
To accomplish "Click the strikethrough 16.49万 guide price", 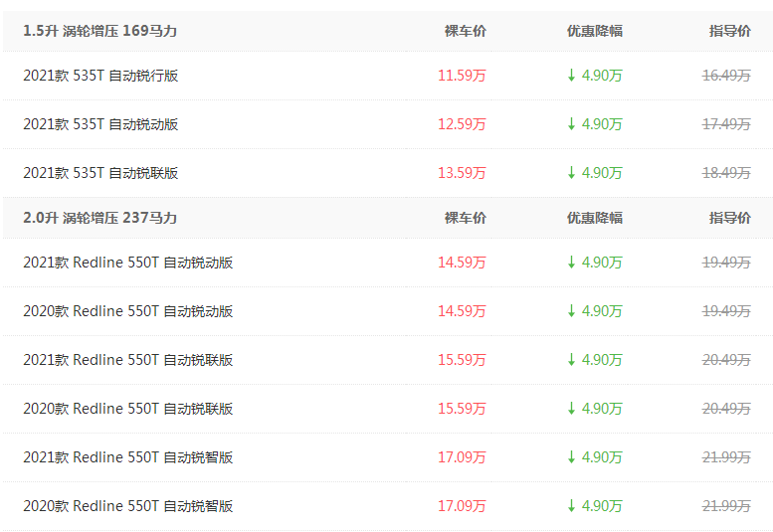I will (726, 76).
